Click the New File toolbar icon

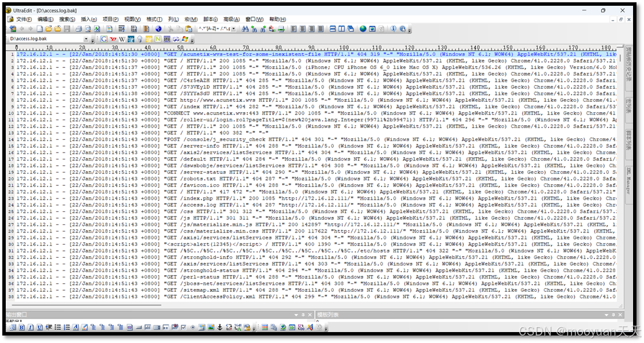[40, 29]
